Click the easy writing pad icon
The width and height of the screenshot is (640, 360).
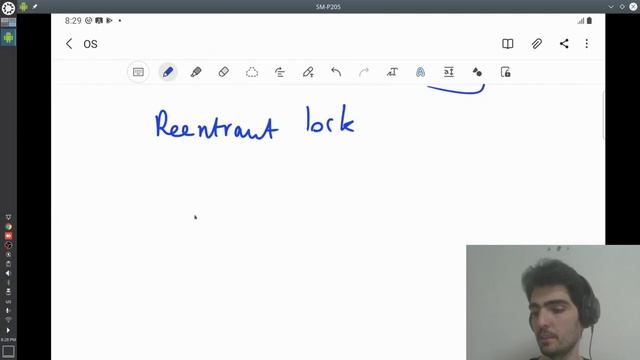(449, 72)
